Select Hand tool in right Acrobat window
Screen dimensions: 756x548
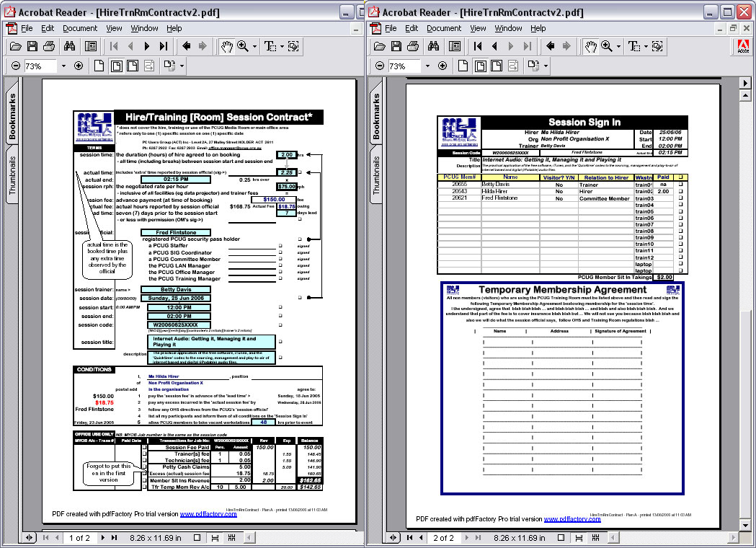click(591, 46)
